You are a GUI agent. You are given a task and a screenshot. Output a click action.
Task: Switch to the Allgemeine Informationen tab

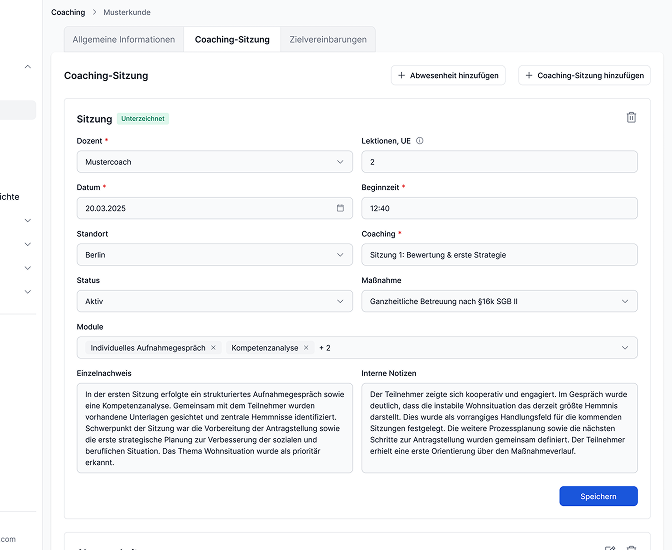pos(124,40)
